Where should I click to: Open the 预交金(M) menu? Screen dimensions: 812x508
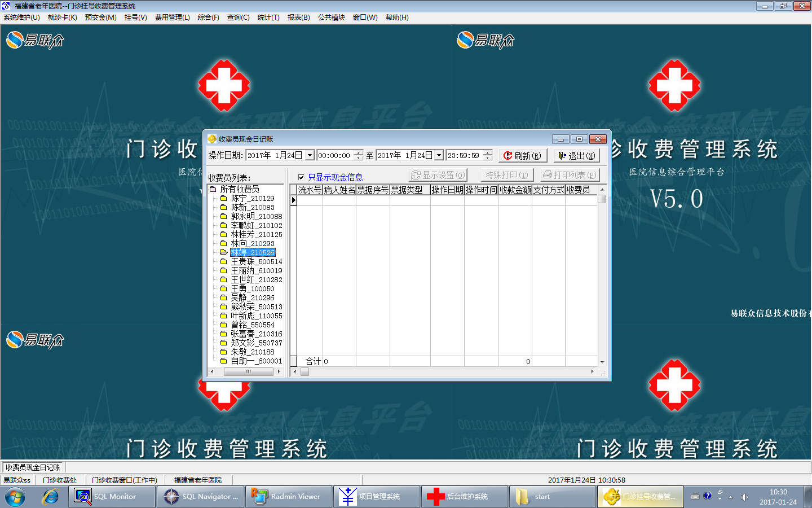[x=100, y=17]
